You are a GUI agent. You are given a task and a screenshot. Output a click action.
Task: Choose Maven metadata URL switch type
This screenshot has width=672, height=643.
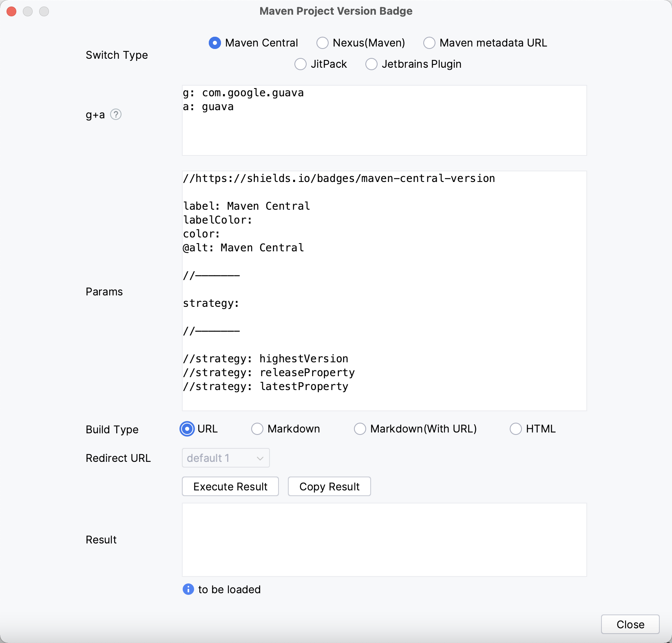coord(429,43)
